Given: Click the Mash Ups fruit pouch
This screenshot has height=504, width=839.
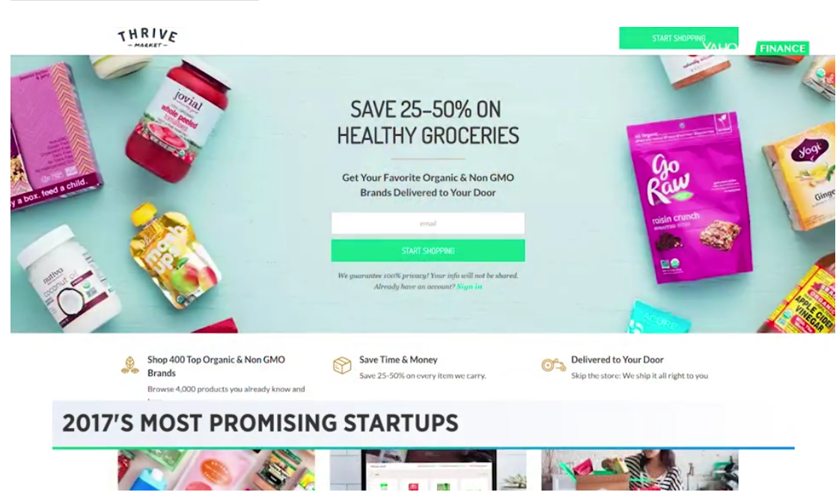Looking at the screenshot, I should tap(174, 256).
